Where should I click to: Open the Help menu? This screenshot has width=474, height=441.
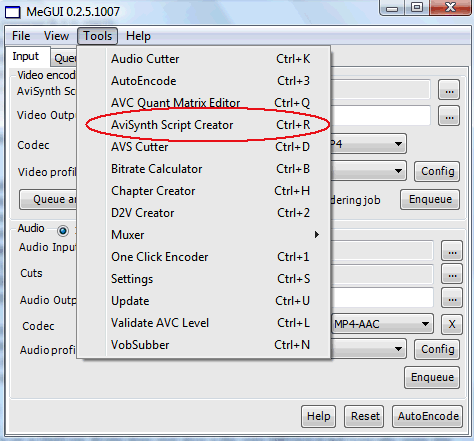click(138, 36)
